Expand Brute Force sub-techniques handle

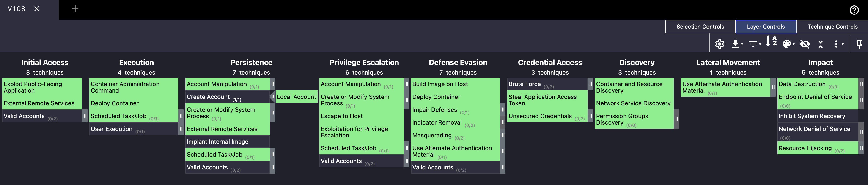click(590, 84)
